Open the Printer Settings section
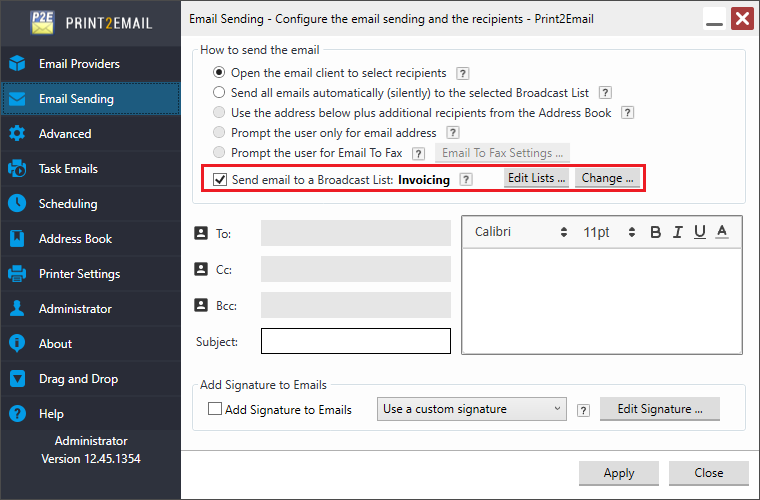The width and height of the screenshot is (760, 500). [x=91, y=274]
